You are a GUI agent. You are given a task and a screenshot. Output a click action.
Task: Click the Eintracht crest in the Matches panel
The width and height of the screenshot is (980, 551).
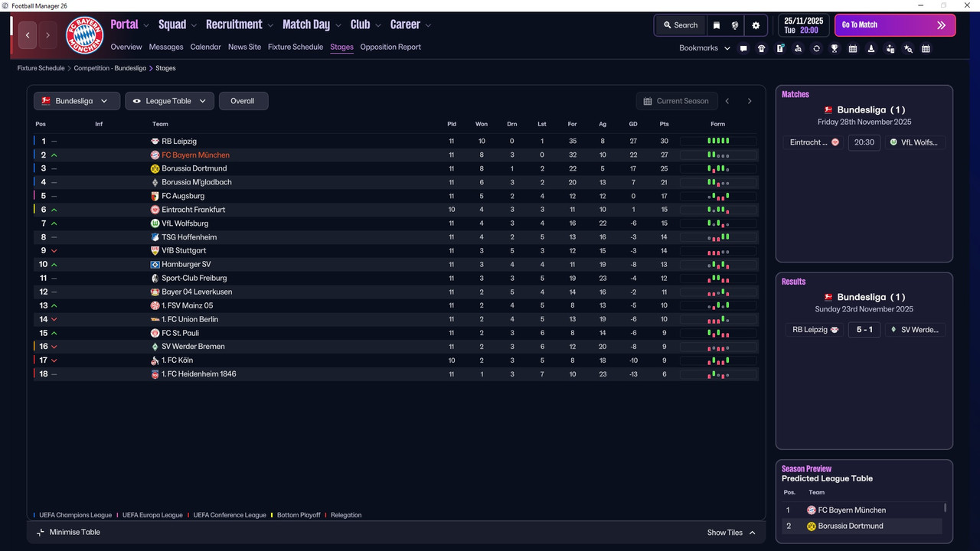coord(835,142)
